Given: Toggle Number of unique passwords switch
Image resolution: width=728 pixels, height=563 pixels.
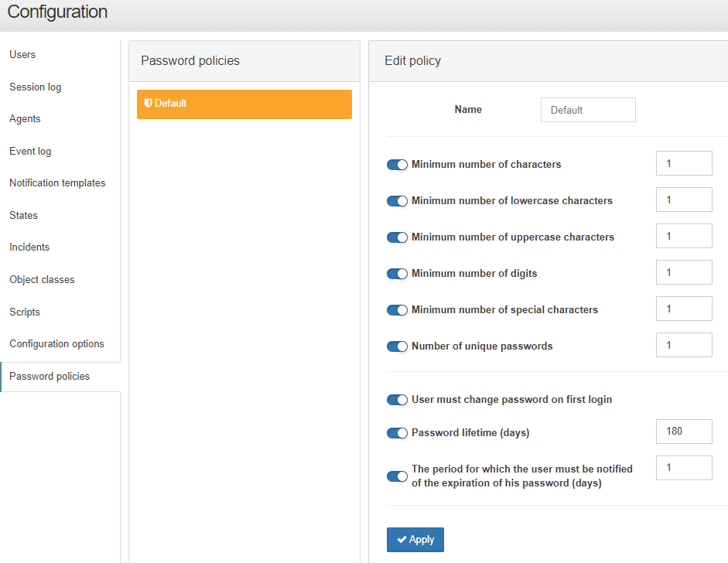Looking at the screenshot, I should pyautogui.click(x=397, y=346).
